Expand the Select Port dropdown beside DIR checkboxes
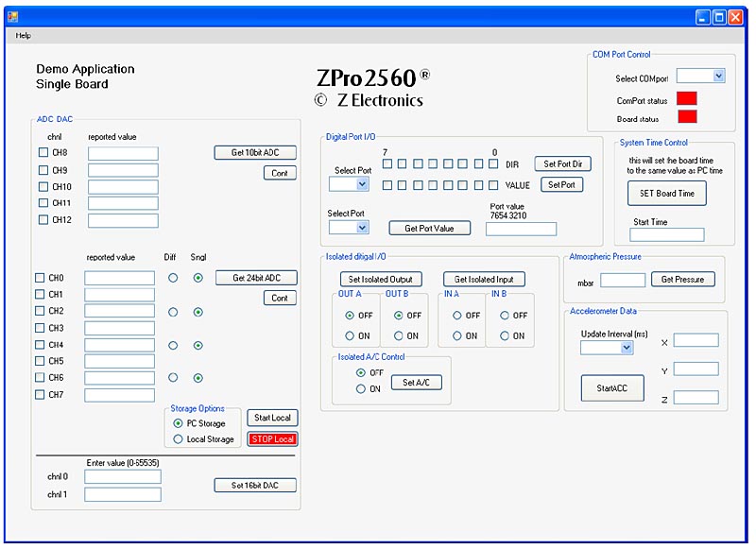The height and width of the screenshot is (549, 756). (363, 184)
